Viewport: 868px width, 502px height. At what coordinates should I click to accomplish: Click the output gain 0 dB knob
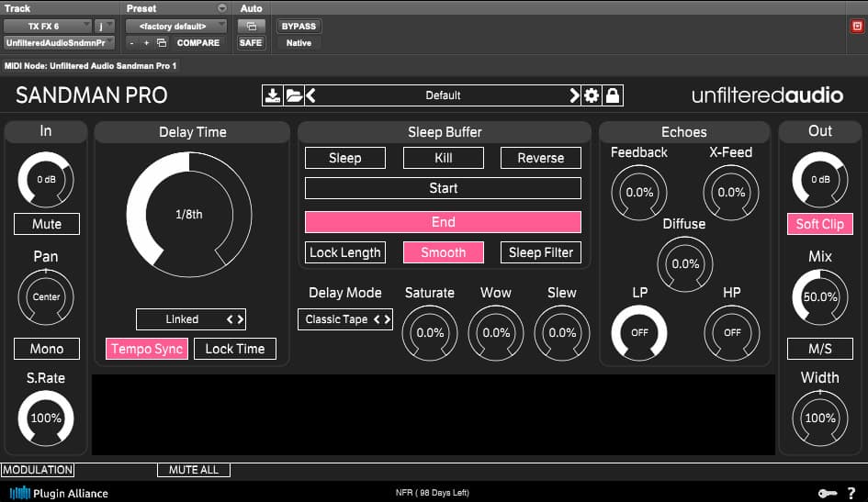click(x=820, y=180)
